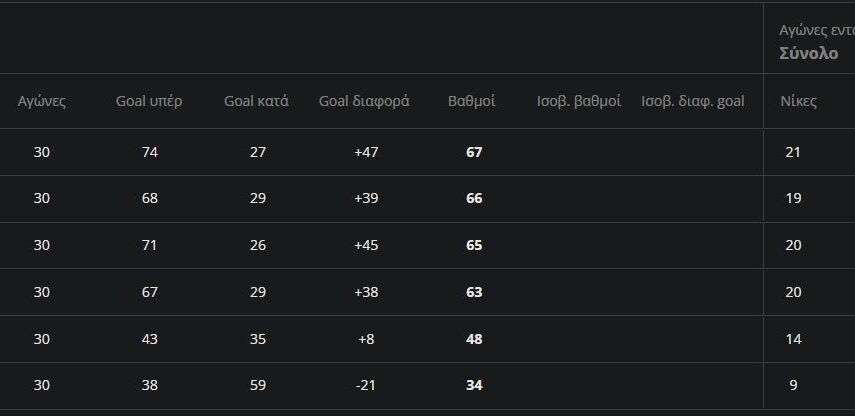This screenshot has height=416, width=855.
Task: Select the 21 wins cell
Action: [x=793, y=152]
